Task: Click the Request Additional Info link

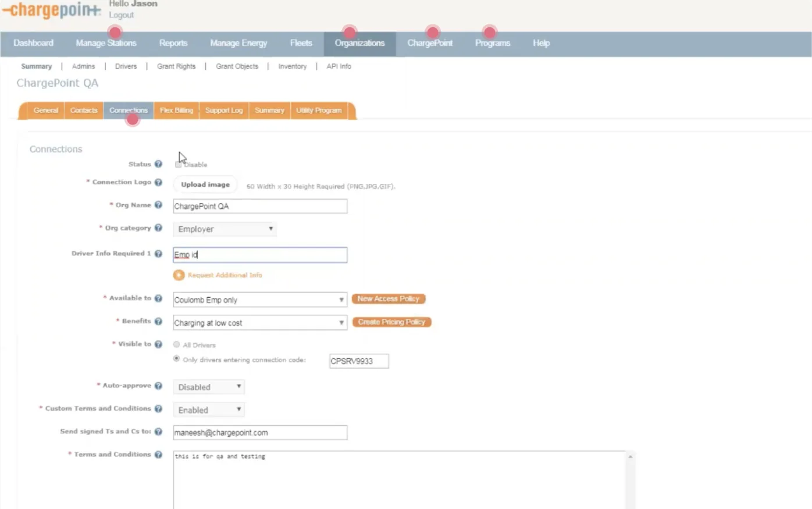Action: coord(225,275)
